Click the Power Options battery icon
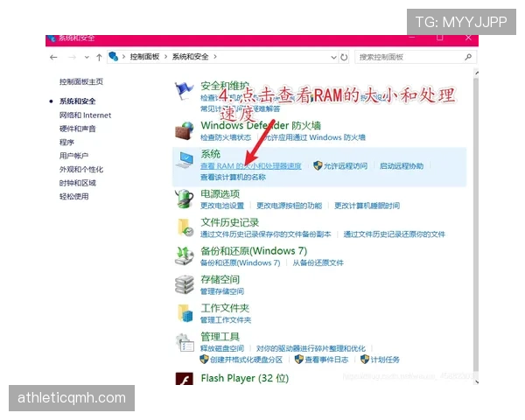The image size is (525, 420). [184, 199]
